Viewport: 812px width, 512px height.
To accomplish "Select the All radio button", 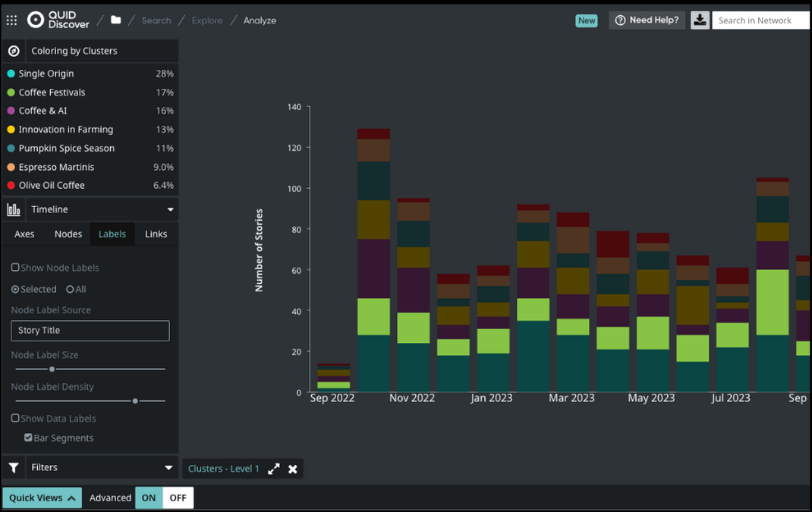I will point(70,289).
